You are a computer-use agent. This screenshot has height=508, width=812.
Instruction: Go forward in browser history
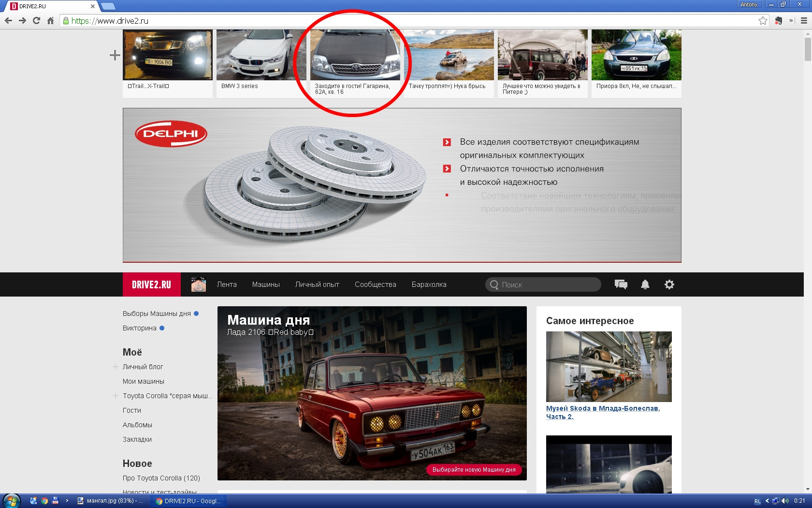pos(22,21)
